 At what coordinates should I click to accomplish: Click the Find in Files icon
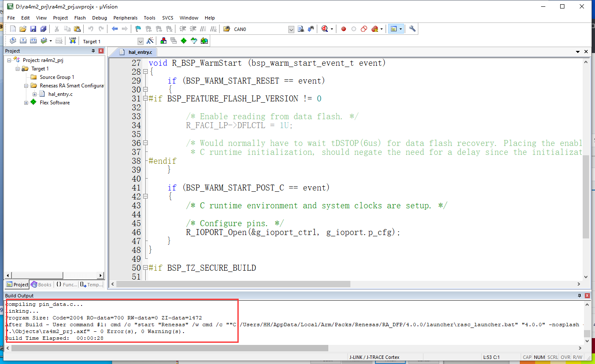coord(227,29)
